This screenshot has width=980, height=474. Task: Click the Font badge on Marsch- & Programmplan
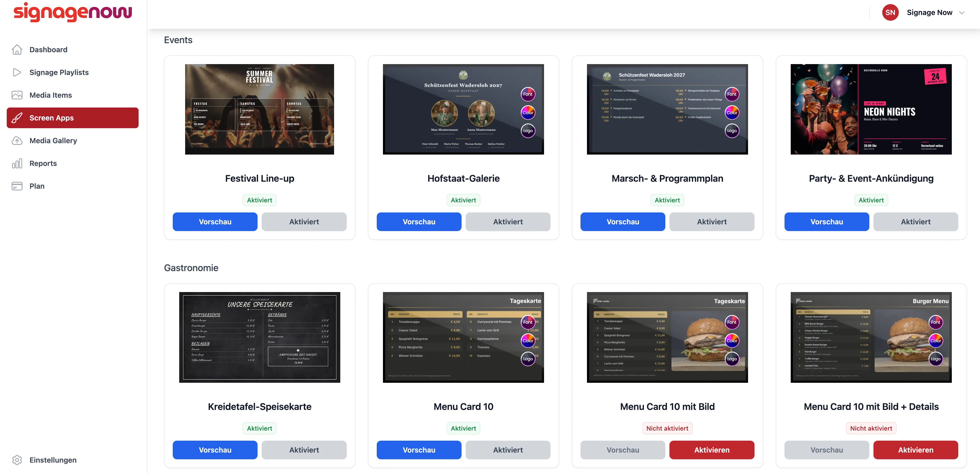click(732, 94)
